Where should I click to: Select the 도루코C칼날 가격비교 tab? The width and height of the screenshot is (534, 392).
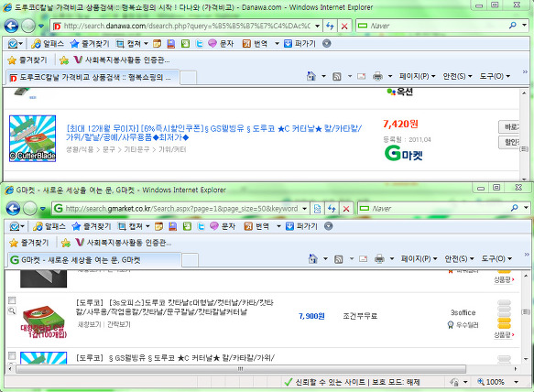pyautogui.click(x=93, y=77)
